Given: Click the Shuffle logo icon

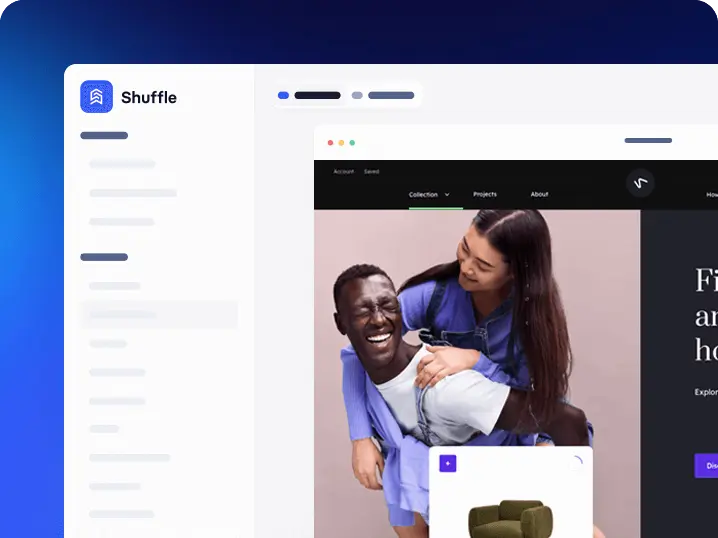Looking at the screenshot, I should [x=96, y=97].
